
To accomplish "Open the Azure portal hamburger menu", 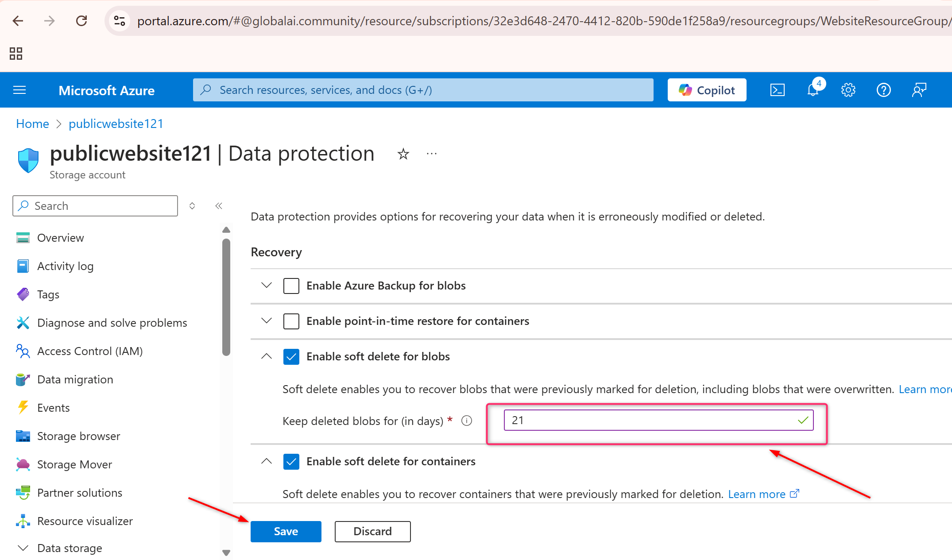I will tap(19, 90).
